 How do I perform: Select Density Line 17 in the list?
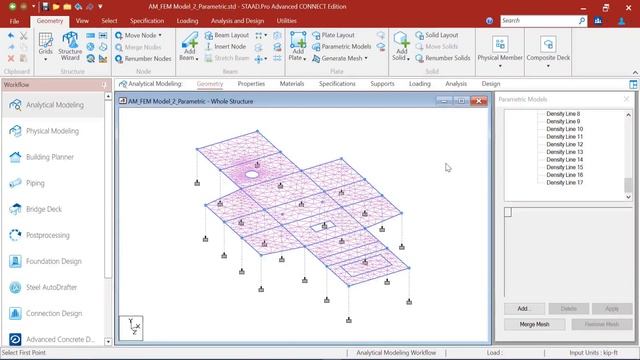pos(565,183)
